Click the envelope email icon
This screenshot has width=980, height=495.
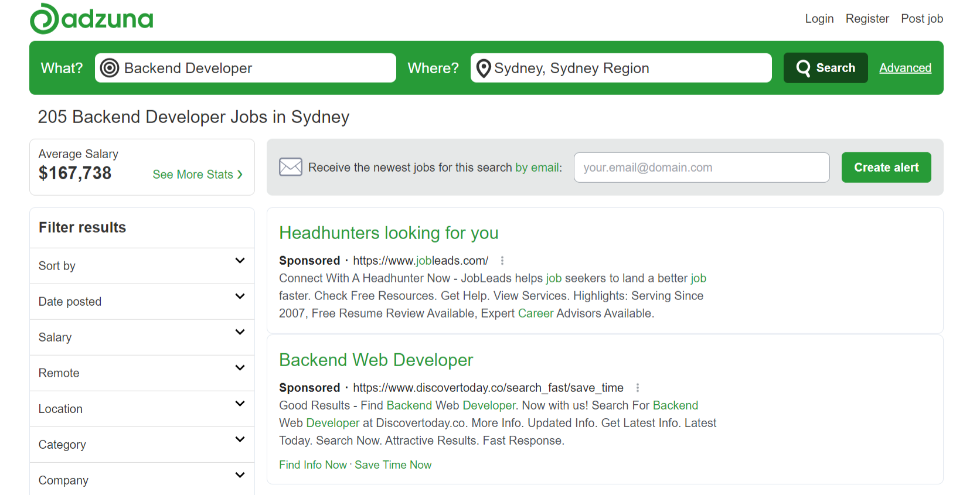click(x=291, y=167)
